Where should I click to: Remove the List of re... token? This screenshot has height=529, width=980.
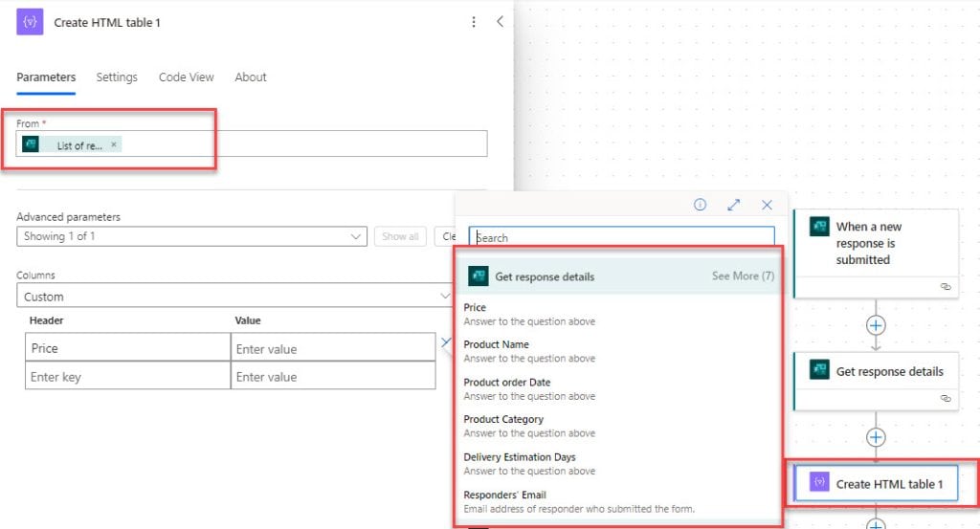point(114,144)
